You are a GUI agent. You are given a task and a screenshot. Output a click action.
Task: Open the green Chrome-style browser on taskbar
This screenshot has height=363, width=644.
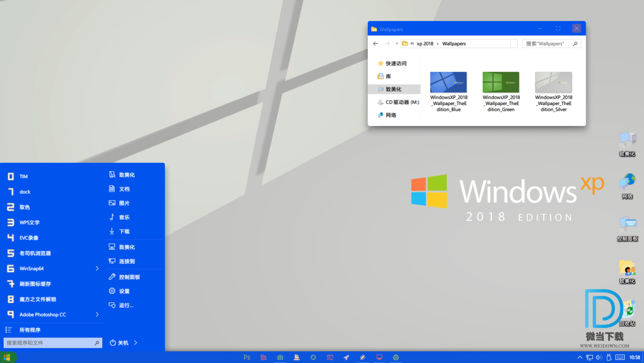coord(396,358)
